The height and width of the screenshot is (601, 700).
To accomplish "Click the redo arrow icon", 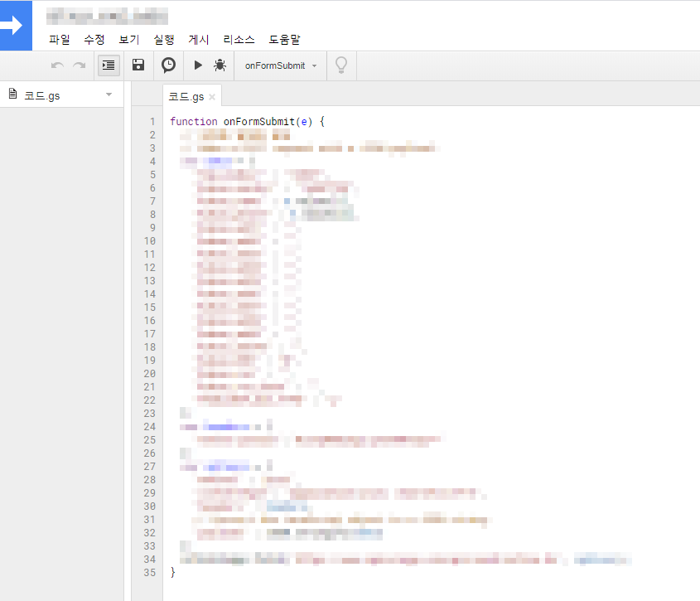I will pos(80,65).
